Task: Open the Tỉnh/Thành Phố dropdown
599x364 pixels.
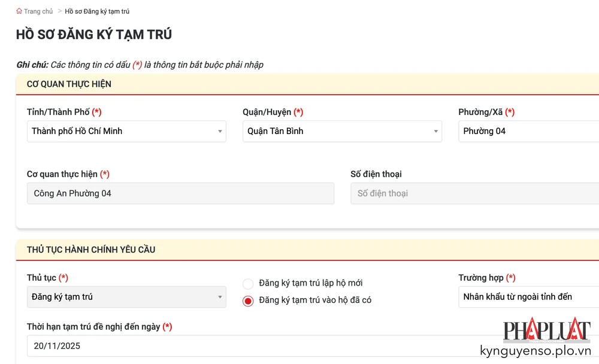Action: pyautogui.click(x=126, y=131)
